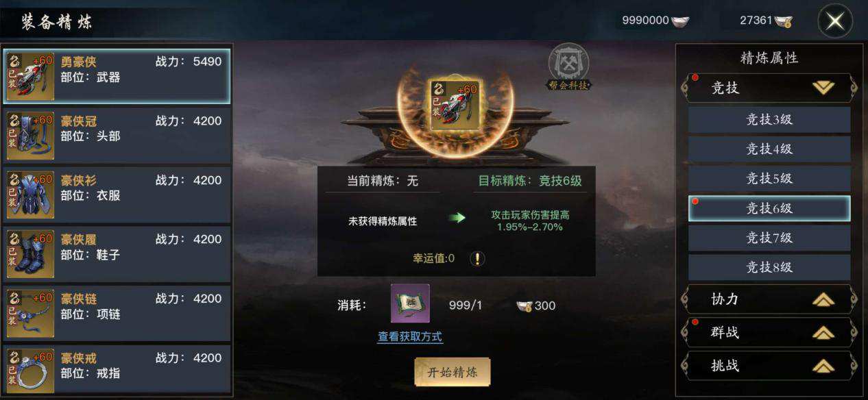Select the 豪侠链 necklace icon
868x400 pixels.
pyautogui.click(x=30, y=313)
